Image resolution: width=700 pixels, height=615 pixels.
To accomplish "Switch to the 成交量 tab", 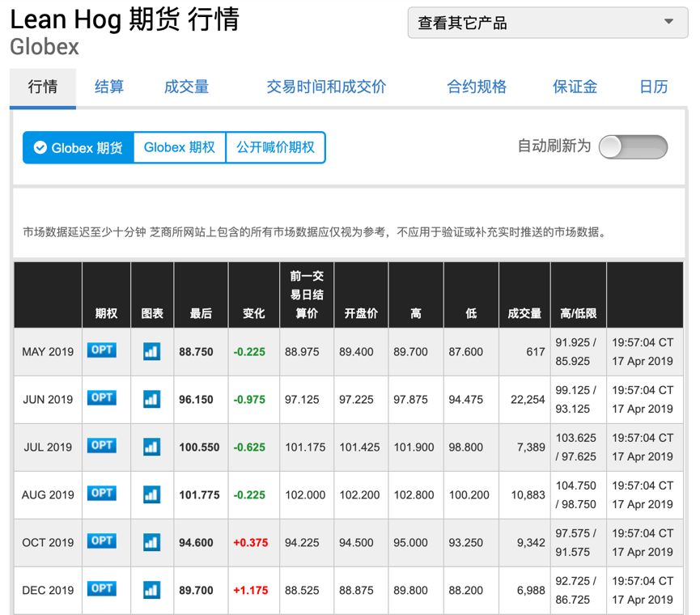I will [185, 86].
